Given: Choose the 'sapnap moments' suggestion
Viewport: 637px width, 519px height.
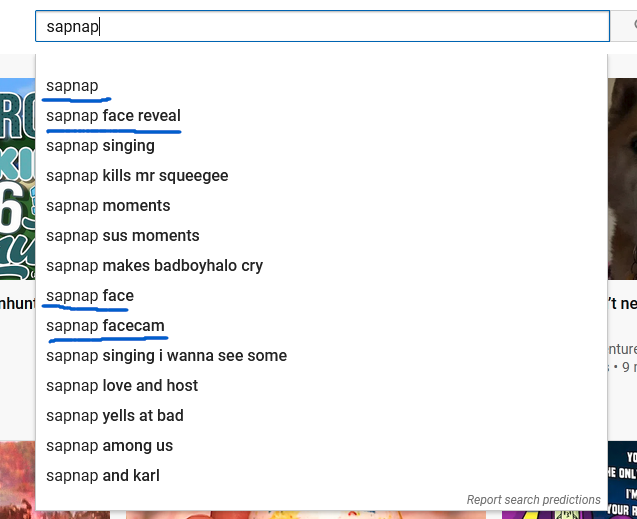Looking at the screenshot, I should pyautogui.click(x=321, y=206).
